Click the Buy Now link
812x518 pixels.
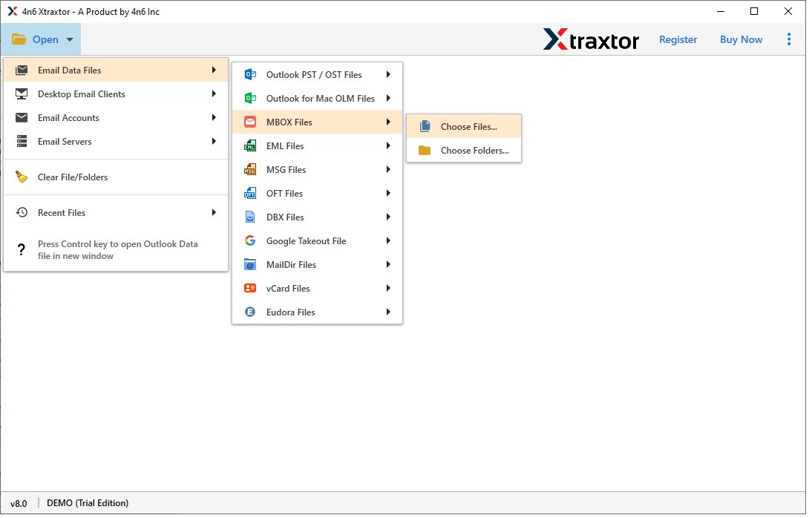click(x=741, y=39)
